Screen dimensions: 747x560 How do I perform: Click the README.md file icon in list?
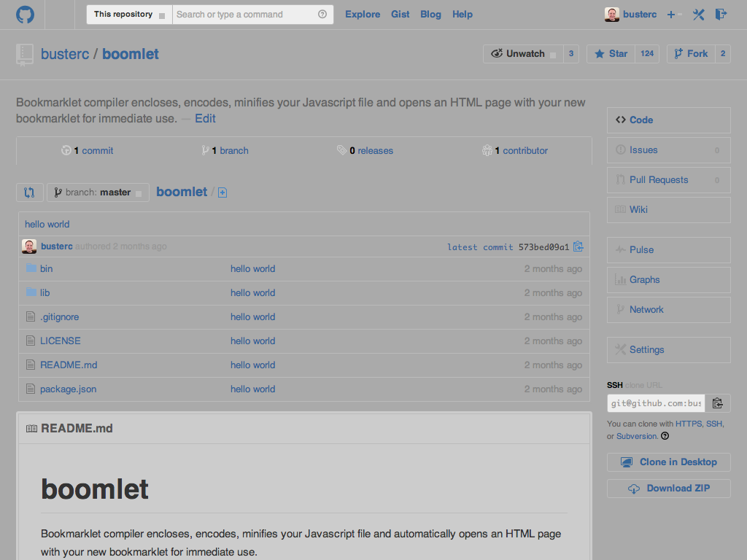pyautogui.click(x=31, y=365)
